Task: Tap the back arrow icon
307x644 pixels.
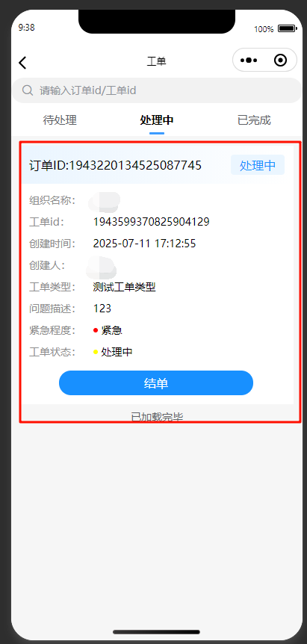Action: (x=22, y=63)
